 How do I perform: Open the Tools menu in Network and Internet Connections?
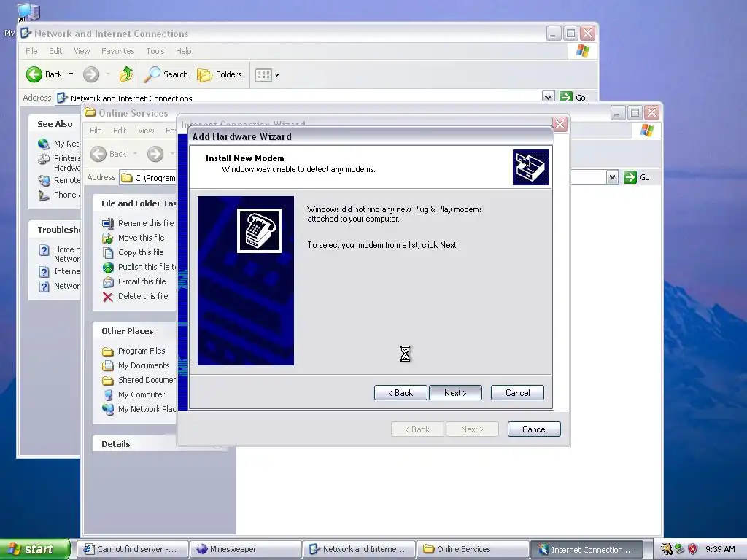coord(155,51)
